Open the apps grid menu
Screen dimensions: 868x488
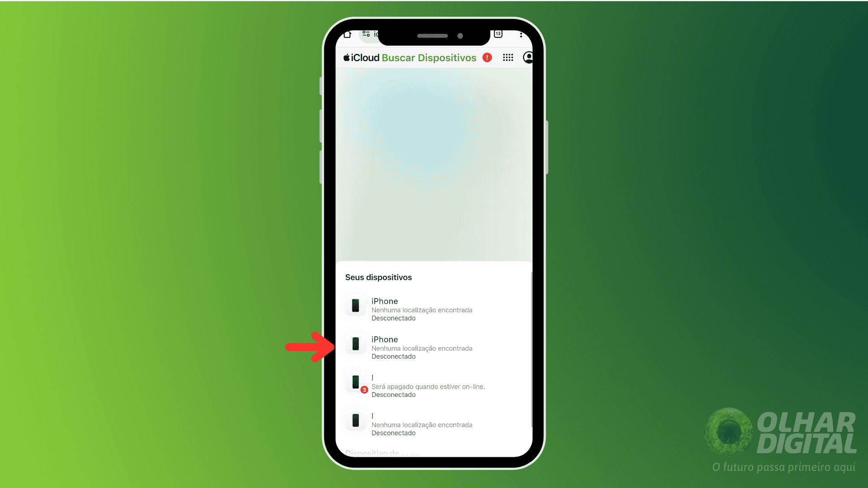tap(507, 57)
